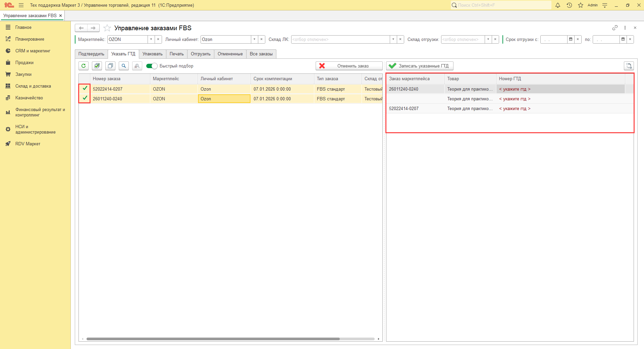This screenshot has width=644, height=349.
Task: Click the Записать указанные ГТД button
Action: coord(420,66)
